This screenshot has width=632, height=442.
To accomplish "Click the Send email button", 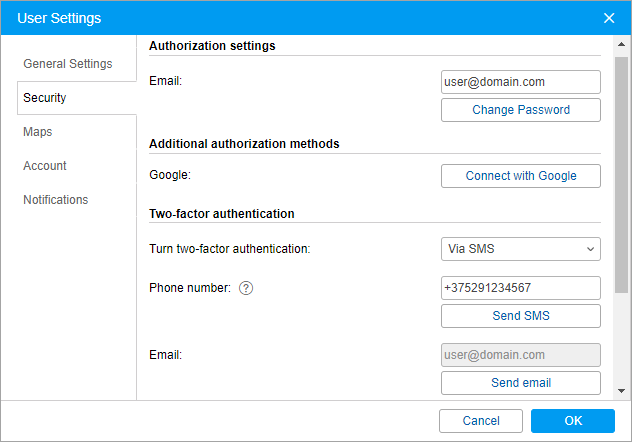I will [x=520, y=383].
